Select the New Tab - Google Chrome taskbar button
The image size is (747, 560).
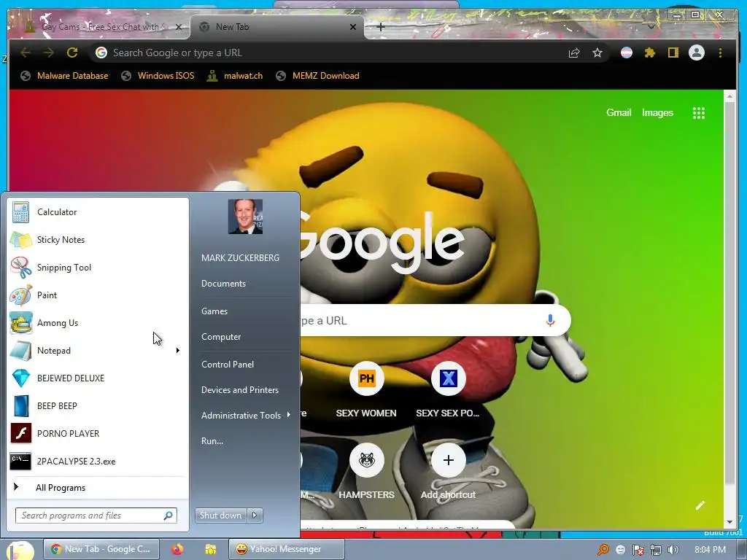coord(101,549)
